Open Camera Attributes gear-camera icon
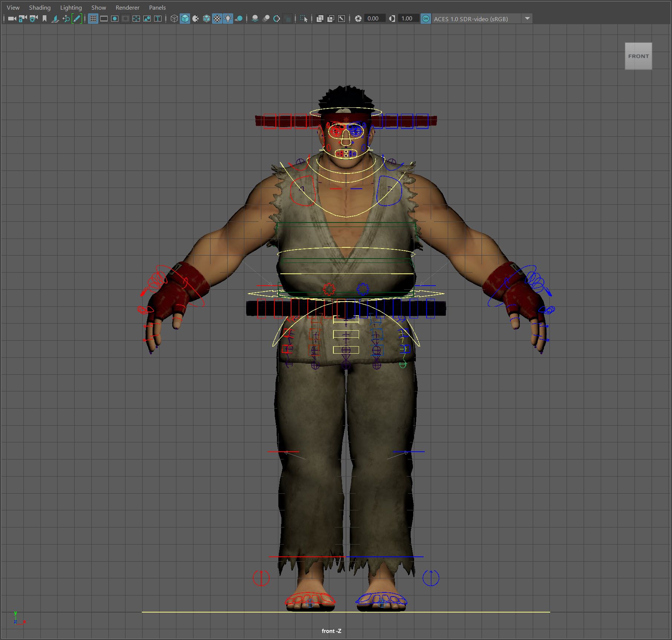 point(34,19)
